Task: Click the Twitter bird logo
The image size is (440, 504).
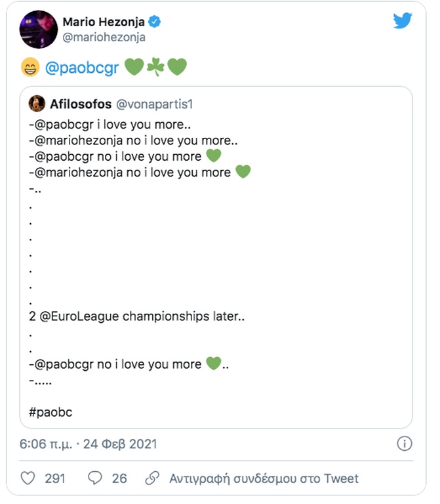Action: coord(403,21)
